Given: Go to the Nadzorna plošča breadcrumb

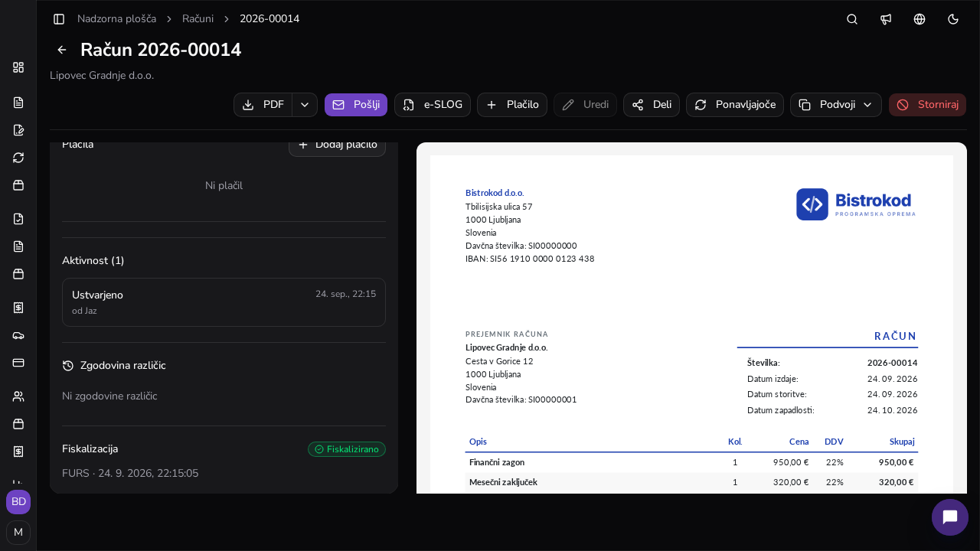Looking at the screenshot, I should (x=116, y=19).
